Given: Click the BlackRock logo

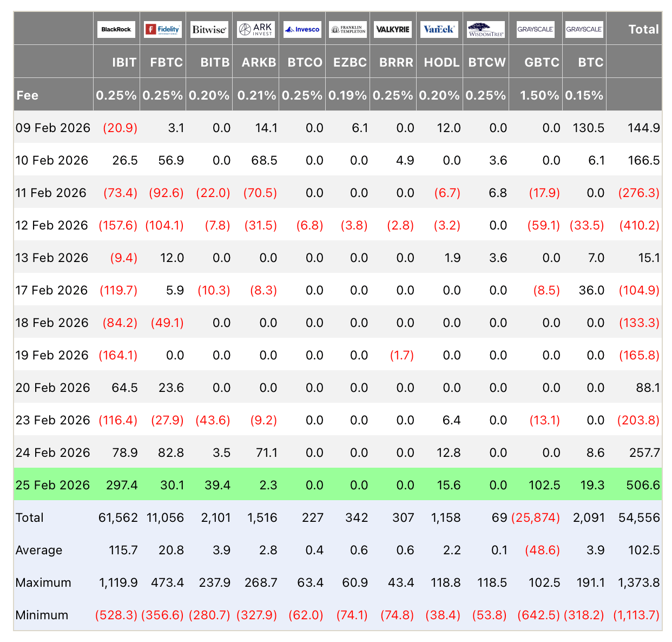Looking at the screenshot, I should [116, 29].
